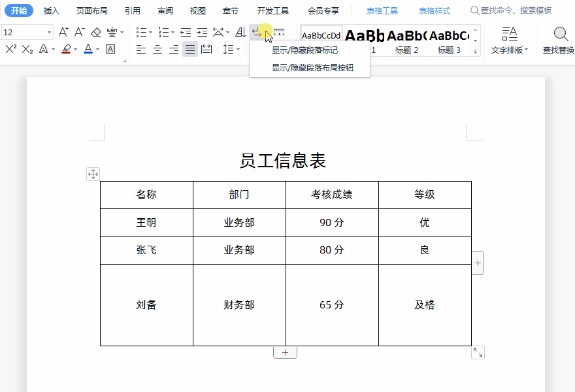Open the numbered list dropdown arrow

[172, 31]
